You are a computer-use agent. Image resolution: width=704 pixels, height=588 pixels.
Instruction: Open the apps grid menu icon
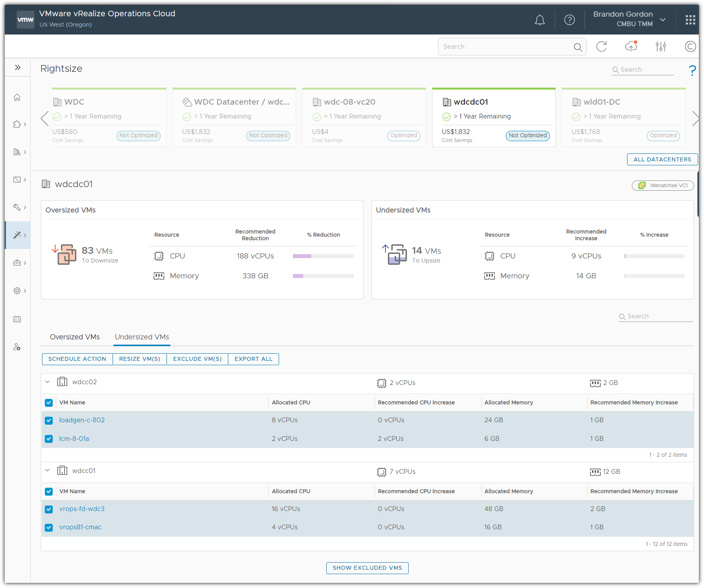coord(690,20)
